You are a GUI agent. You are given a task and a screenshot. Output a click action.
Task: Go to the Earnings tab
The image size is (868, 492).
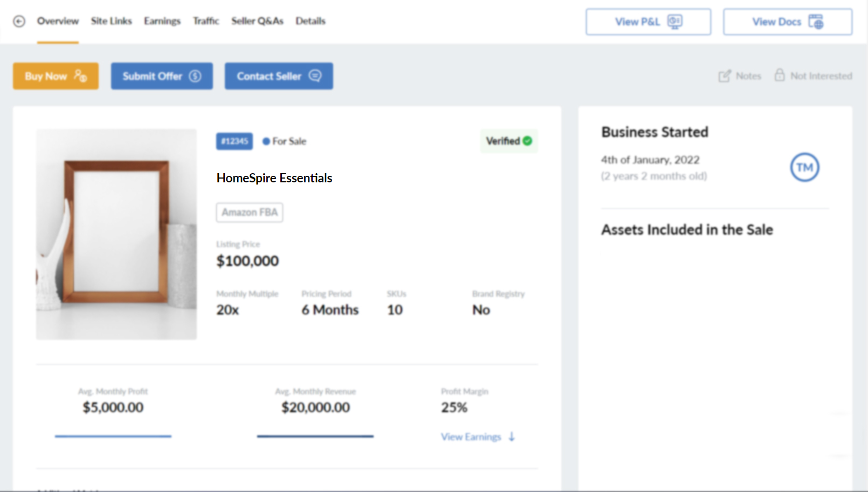tap(162, 21)
